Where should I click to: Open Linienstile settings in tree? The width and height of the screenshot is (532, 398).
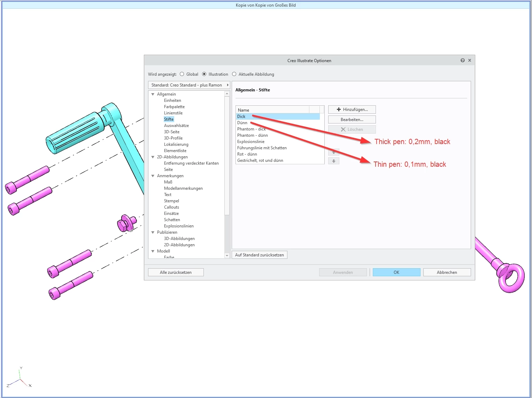pos(173,113)
